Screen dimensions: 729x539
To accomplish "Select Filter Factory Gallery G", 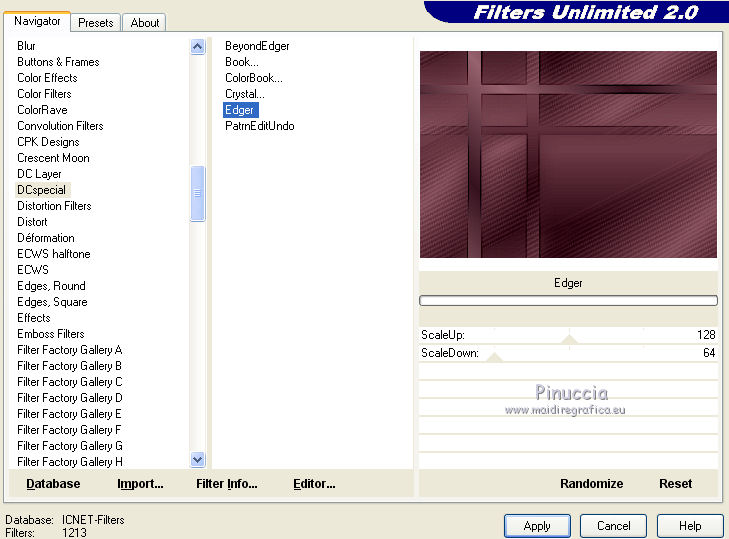I will [x=69, y=446].
